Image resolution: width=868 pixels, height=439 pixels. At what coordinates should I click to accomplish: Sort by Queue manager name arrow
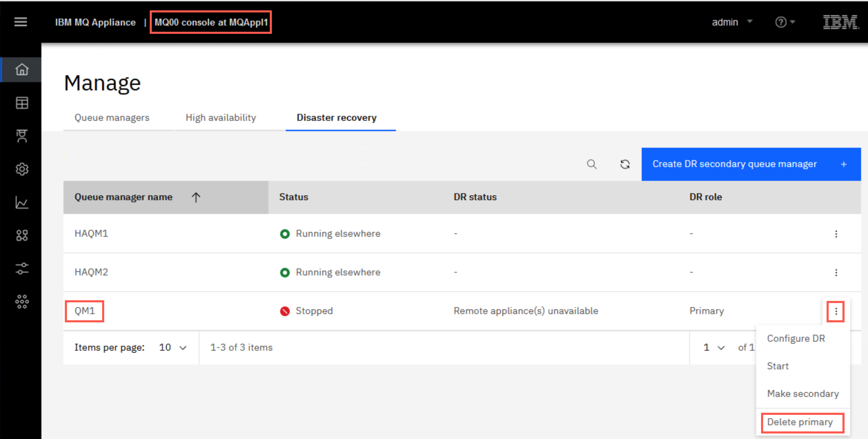pos(196,197)
